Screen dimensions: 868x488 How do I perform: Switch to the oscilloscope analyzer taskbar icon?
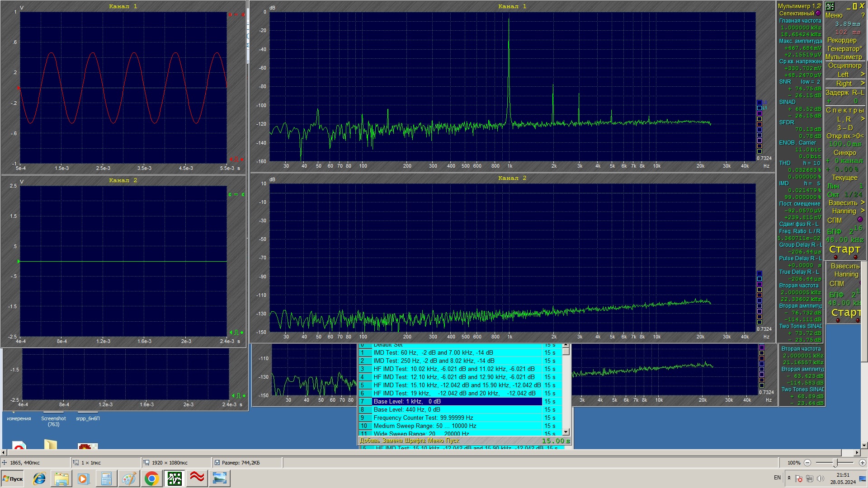coord(174,479)
